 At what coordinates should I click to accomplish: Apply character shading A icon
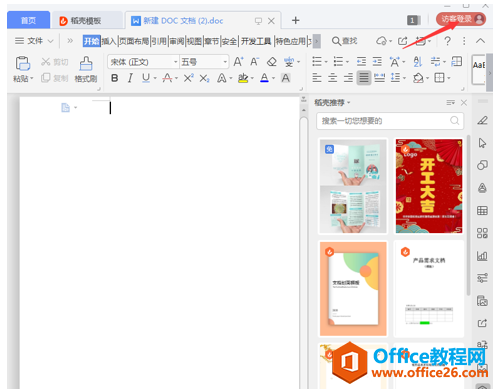pos(286,78)
